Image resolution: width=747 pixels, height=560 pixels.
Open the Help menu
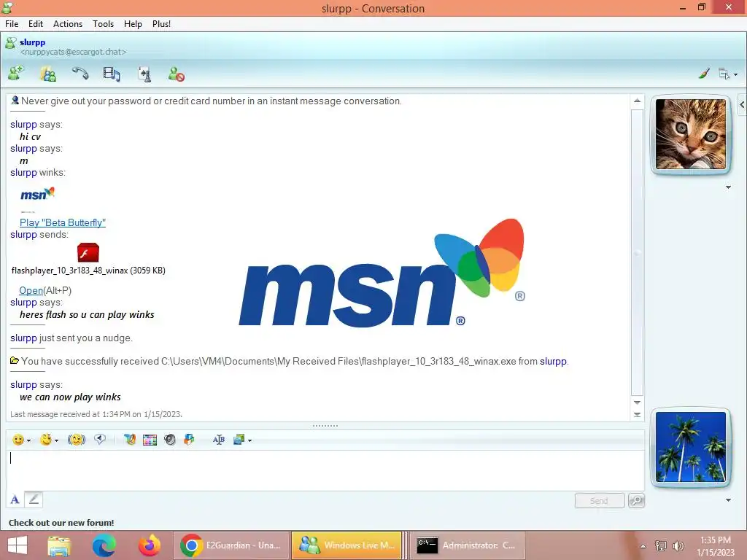click(x=133, y=24)
